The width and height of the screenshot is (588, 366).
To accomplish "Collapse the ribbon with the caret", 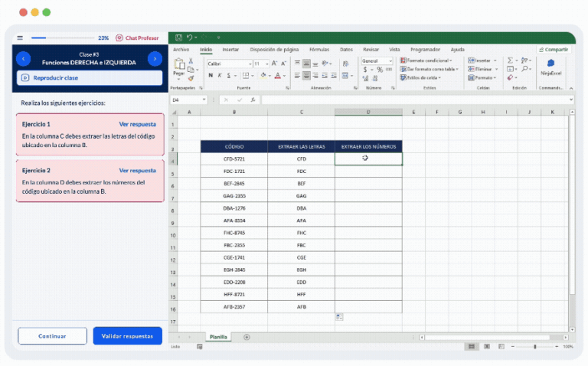I will [x=571, y=88].
